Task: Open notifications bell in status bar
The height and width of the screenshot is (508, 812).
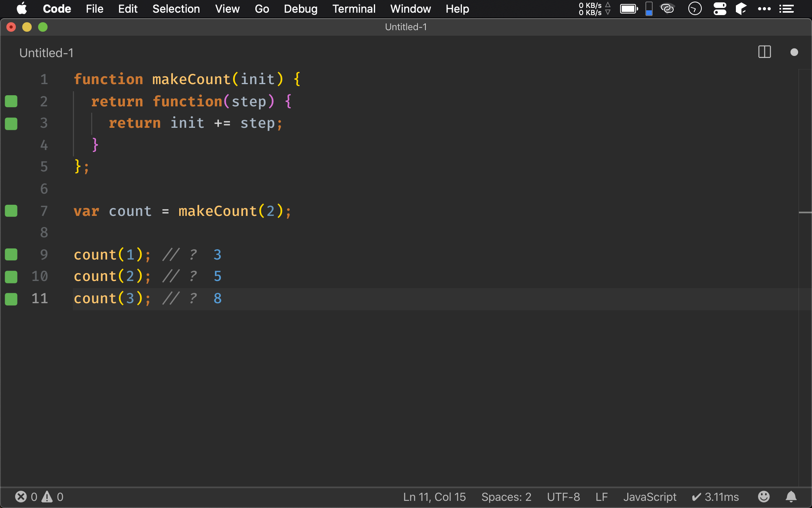Action: pos(791,496)
